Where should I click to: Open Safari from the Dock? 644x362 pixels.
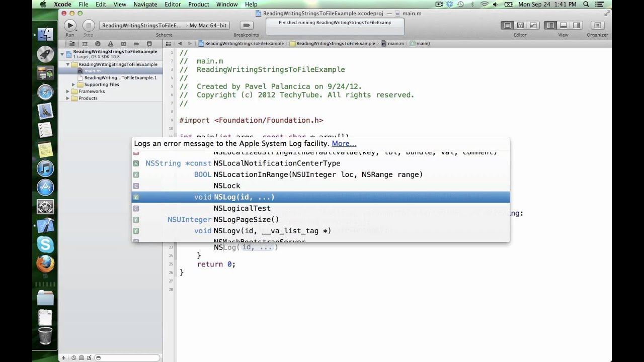pos(45,93)
